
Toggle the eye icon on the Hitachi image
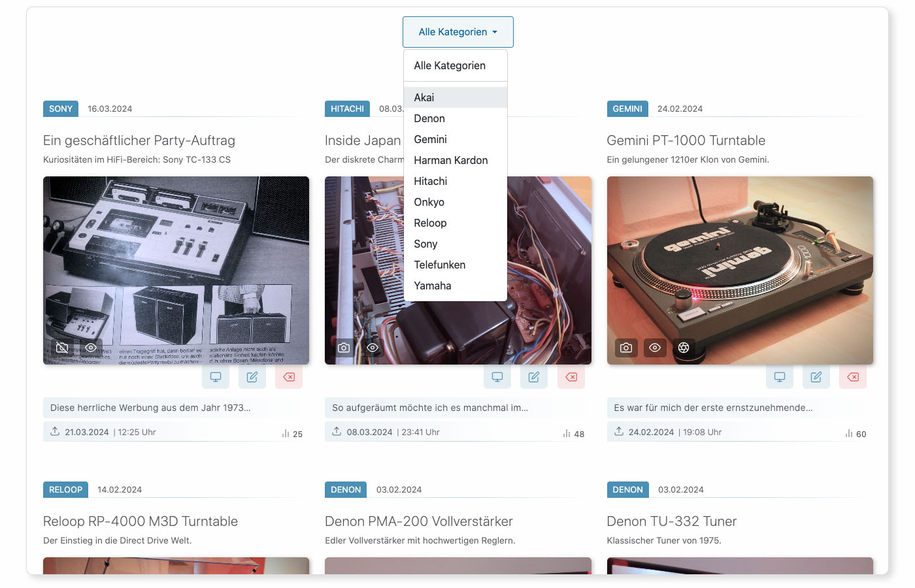373,348
